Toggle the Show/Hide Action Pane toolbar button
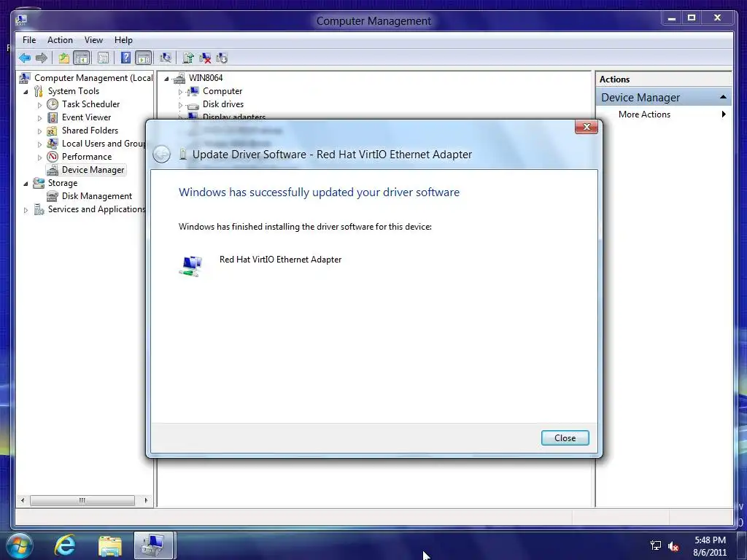The width and height of the screenshot is (747, 560). tap(144, 58)
